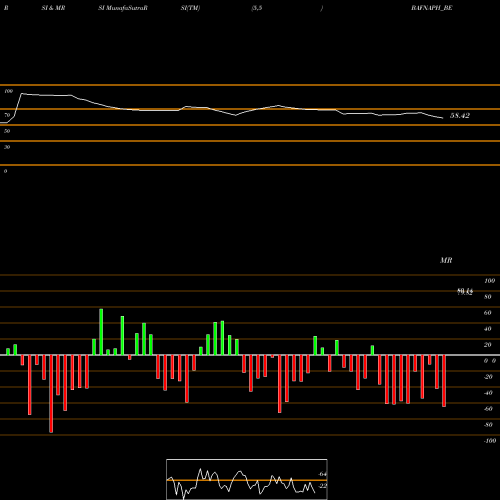This screenshot has width=500, height=500.
Task: Click the 40 tick on MR axis
Action: (x=487, y=329)
